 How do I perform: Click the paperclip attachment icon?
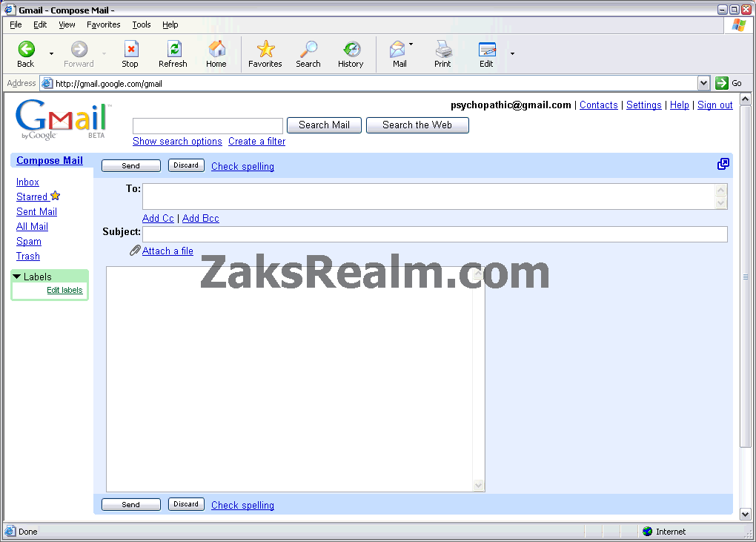[135, 251]
